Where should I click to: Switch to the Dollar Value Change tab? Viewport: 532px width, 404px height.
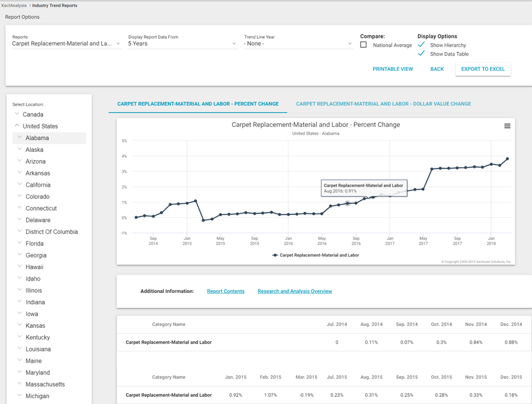click(x=383, y=104)
